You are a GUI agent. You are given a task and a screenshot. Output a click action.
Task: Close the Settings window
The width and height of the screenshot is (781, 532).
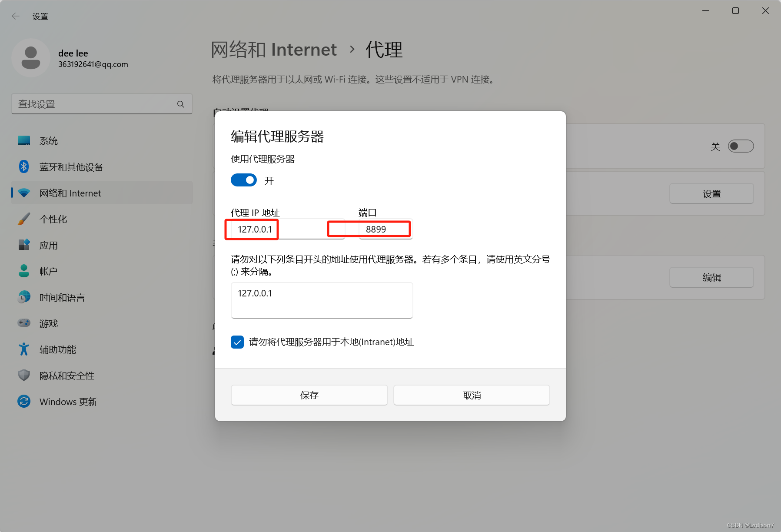(765, 11)
